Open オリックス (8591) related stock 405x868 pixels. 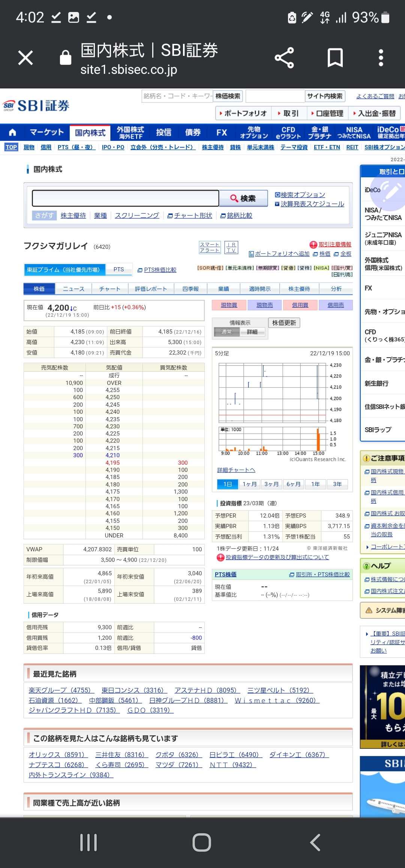[58, 755]
